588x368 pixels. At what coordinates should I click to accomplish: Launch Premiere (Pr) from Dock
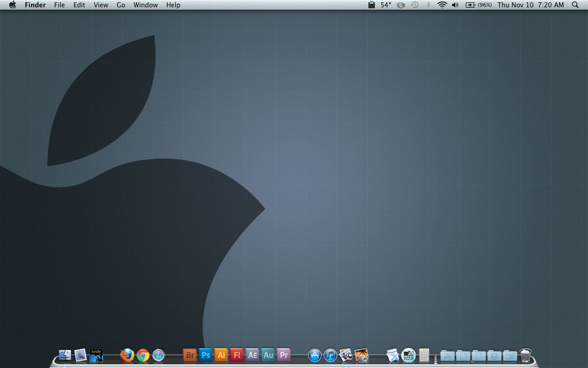(x=283, y=355)
